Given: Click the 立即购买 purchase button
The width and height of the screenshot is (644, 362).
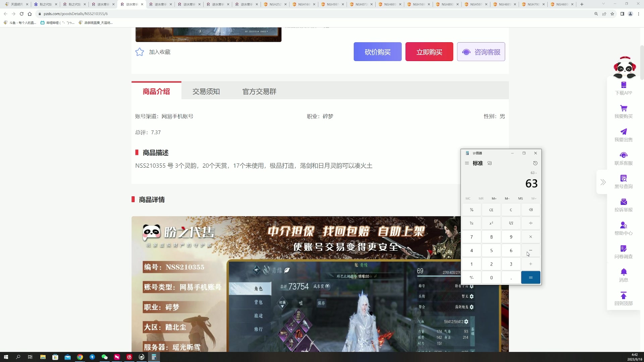Looking at the screenshot, I should coord(429,52).
